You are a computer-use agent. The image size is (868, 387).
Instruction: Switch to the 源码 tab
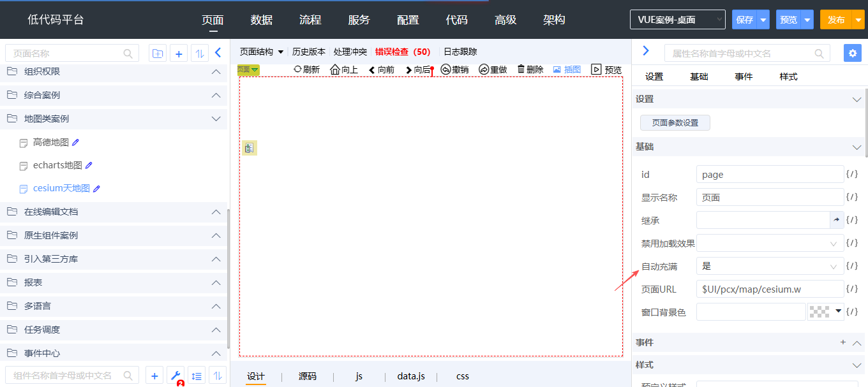pos(308,376)
